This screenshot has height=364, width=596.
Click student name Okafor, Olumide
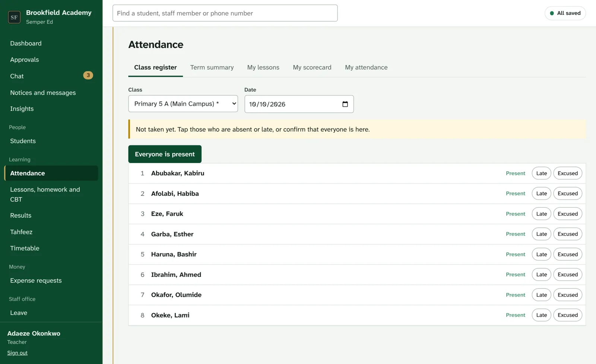point(176,295)
